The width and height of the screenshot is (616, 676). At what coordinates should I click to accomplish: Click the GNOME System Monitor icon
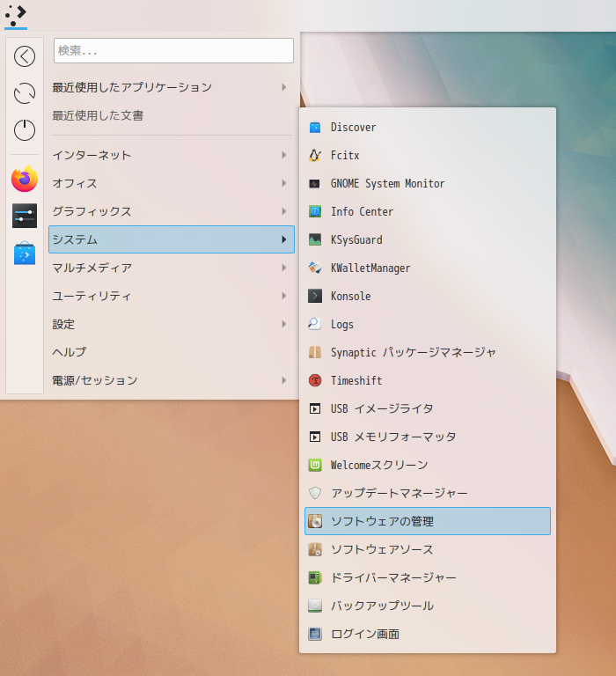pyautogui.click(x=315, y=184)
